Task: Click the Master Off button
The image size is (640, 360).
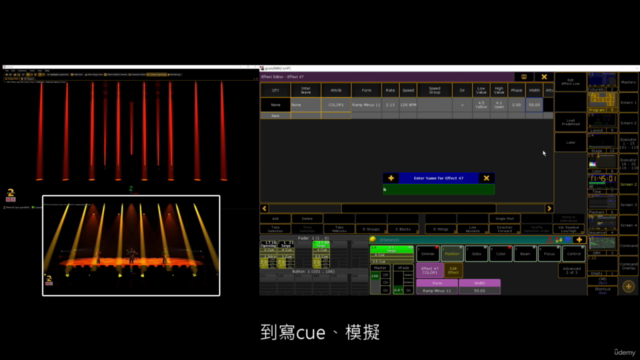Action: 385,275
